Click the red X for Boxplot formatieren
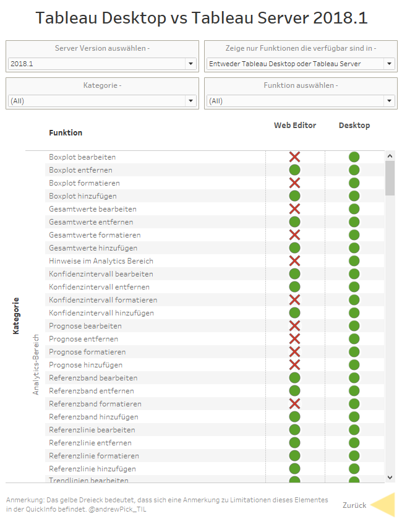Image resolution: width=402 pixels, height=532 pixels. (x=294, y=183)
